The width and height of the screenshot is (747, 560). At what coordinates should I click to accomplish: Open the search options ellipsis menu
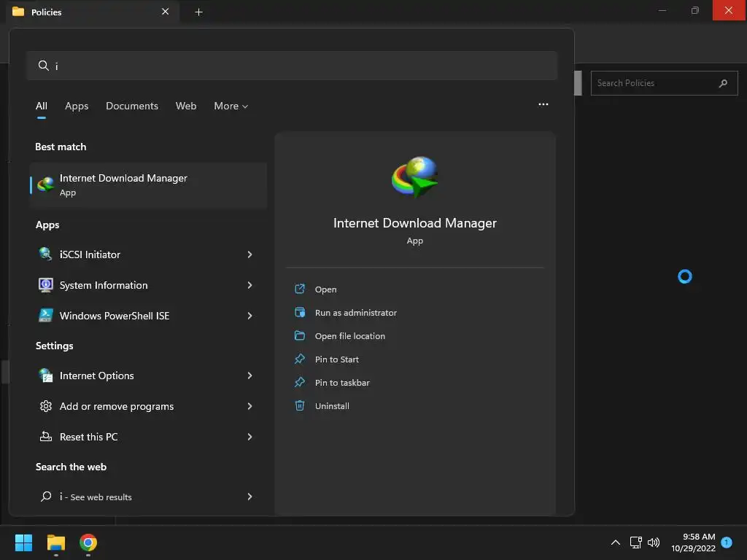pyautogui.click(x=543, y=104)
